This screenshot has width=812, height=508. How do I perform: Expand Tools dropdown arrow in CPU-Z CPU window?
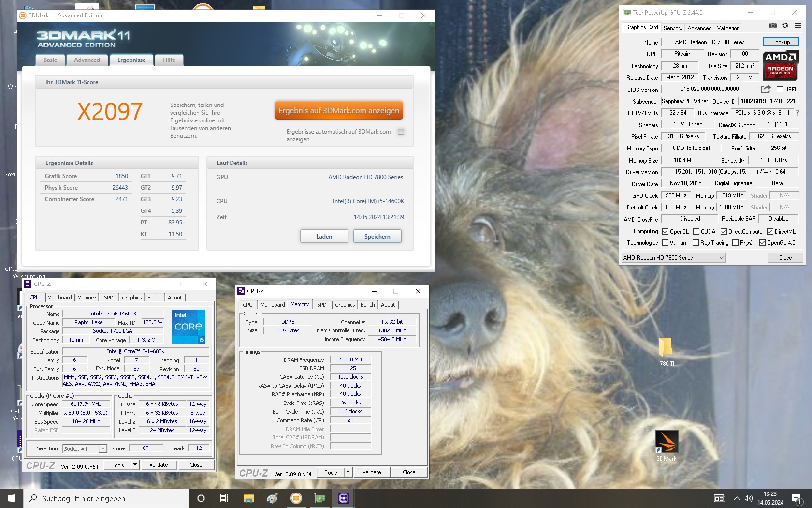click(135, 465)
